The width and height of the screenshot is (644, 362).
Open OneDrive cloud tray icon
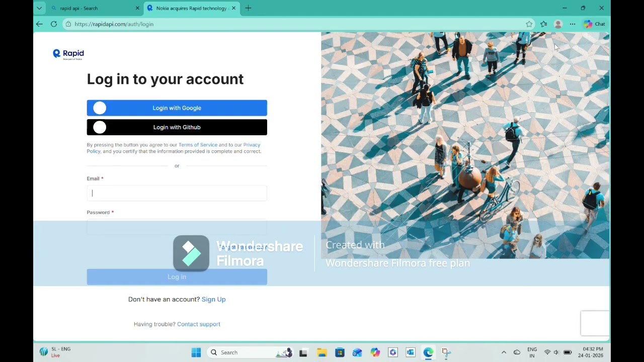pos(517,352)
